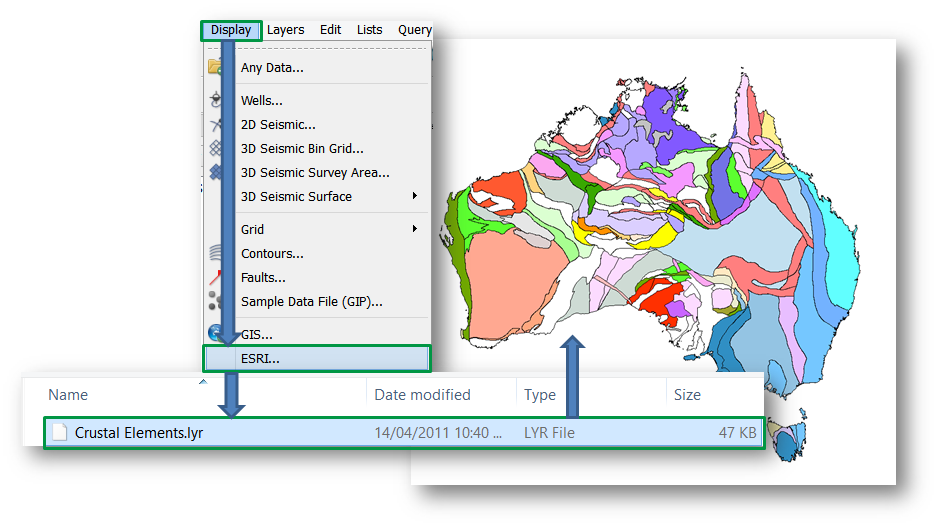Select the 2D Seismic... menu entry
This screenshot has height=527, width=938.
[278, 125]
